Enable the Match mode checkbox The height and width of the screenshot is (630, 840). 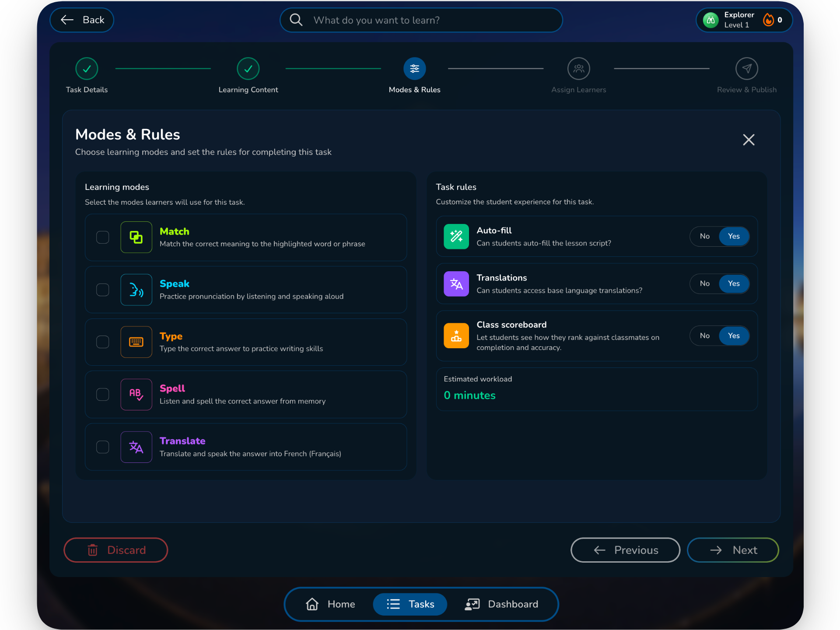coord(103,237)
